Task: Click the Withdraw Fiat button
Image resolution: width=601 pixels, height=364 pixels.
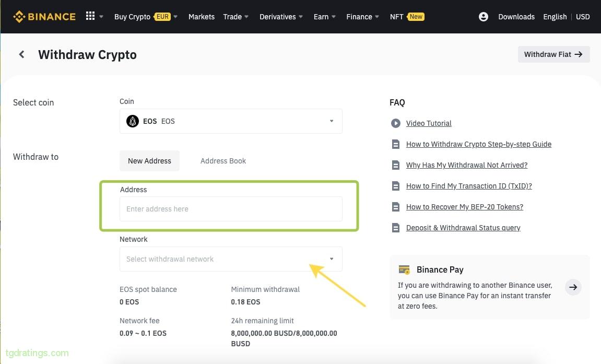Action: click(x=553, y=54)
